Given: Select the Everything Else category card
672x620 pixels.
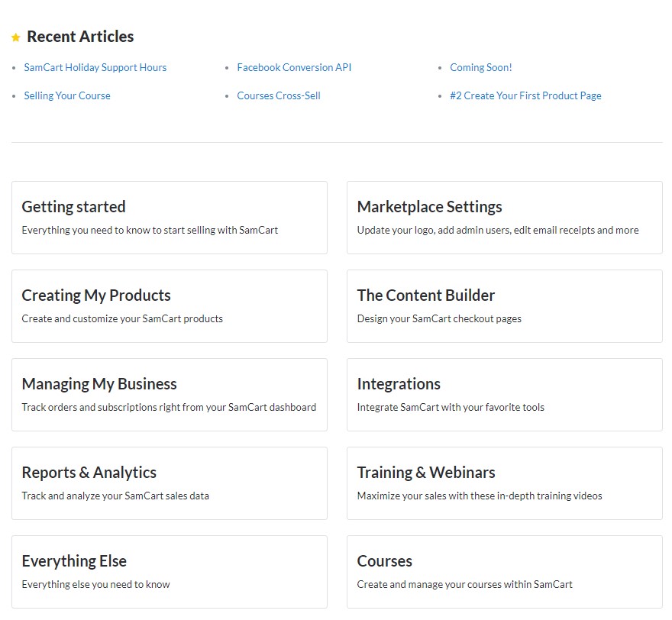Looking at the screenshot, I should [x=169, y=572].
